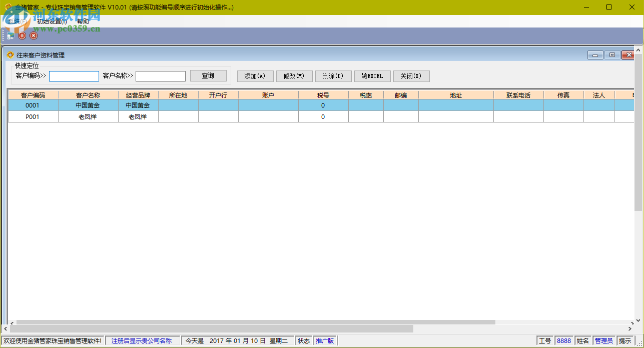Click the 联系电话 column header
The width and height of the screenshot is (644, 348).
[518, 95]
